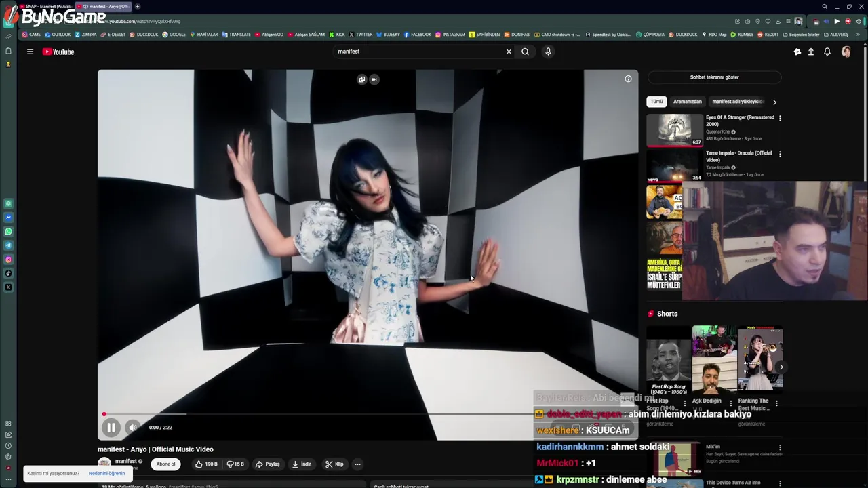Open the YouTube hamburger guide menu
The image size is (868, 488).
30,52
